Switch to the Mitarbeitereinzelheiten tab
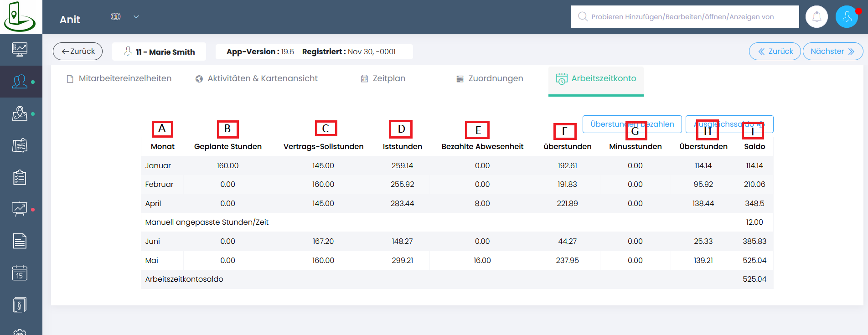 coord(119,78)
